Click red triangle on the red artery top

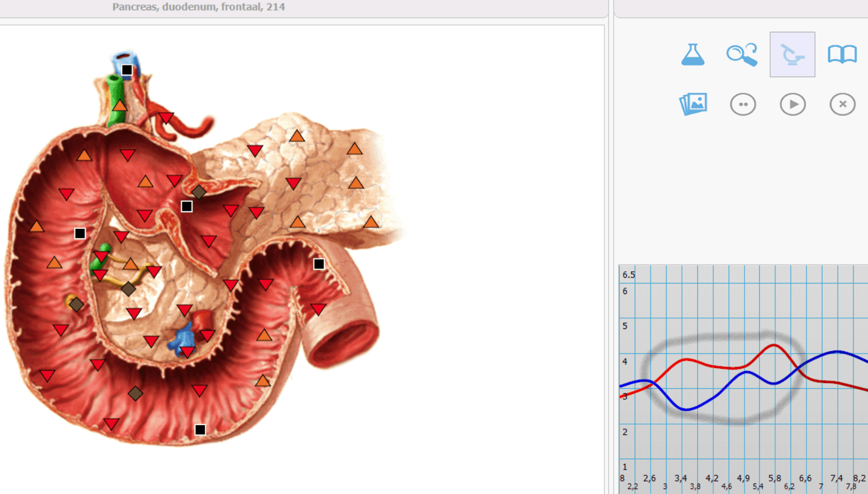pyautogui.click(x=166, y=118)
